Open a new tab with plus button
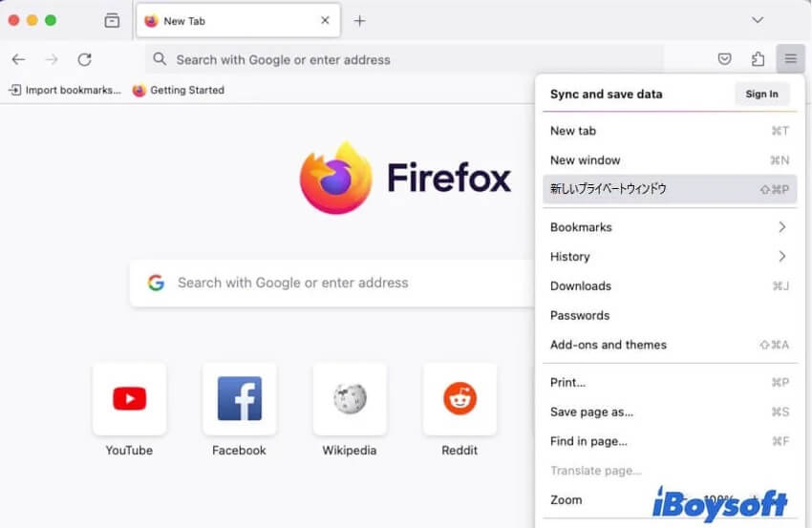The image size is (812, 528). tap(360, 20)
